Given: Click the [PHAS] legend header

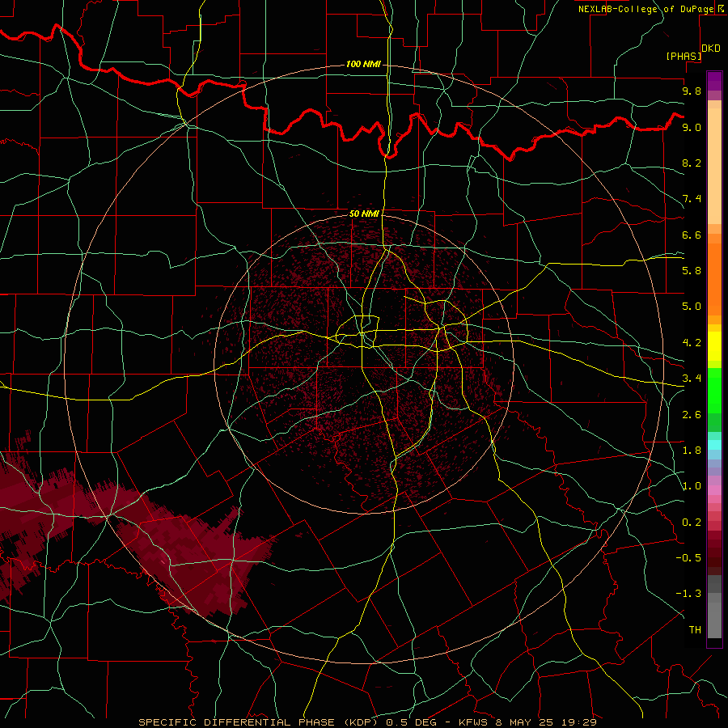Looking at the screenshot, I should point(684,56).
